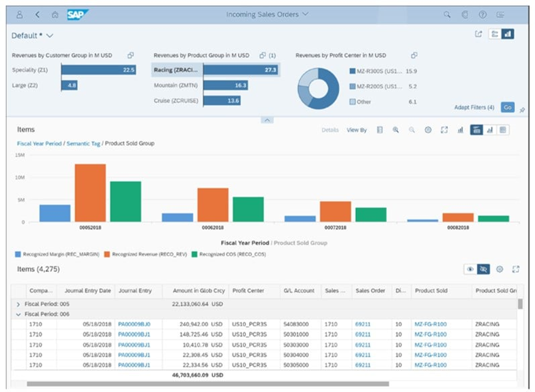Collapse the Fiscal Period: 006 row
Viewport: 535px width, 392px height.
pyautogui.click(x=18, y=314)
